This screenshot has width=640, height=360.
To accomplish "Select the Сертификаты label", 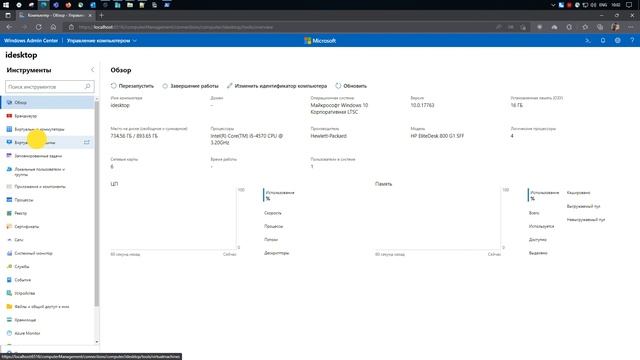I will [27, 226].
